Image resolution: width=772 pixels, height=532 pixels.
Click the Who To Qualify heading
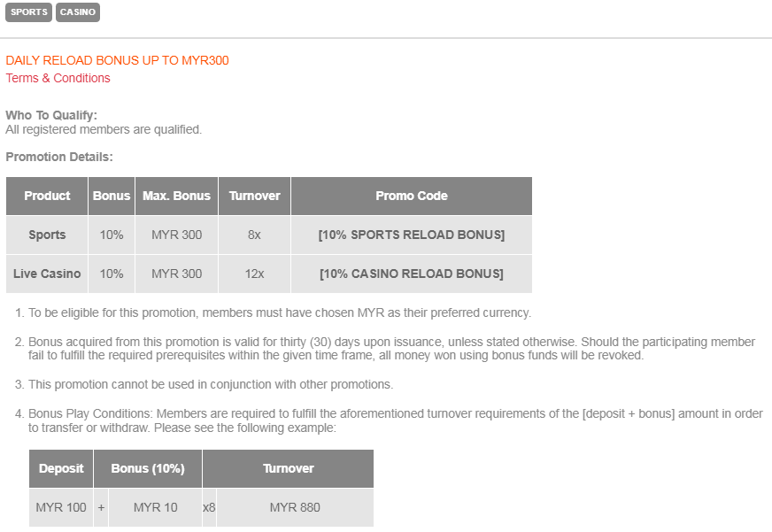click(x=51, y=115)
